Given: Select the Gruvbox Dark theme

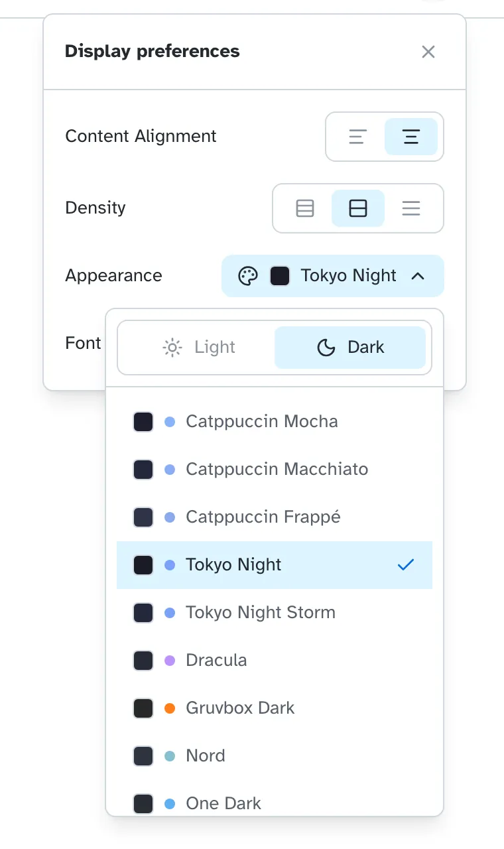Looking at the screenshot, I should 275,708.
